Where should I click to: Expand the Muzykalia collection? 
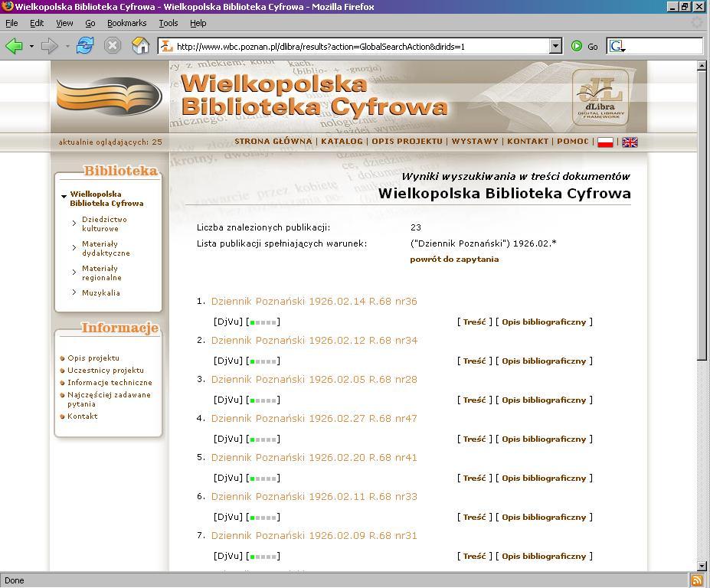pos(74,292)
